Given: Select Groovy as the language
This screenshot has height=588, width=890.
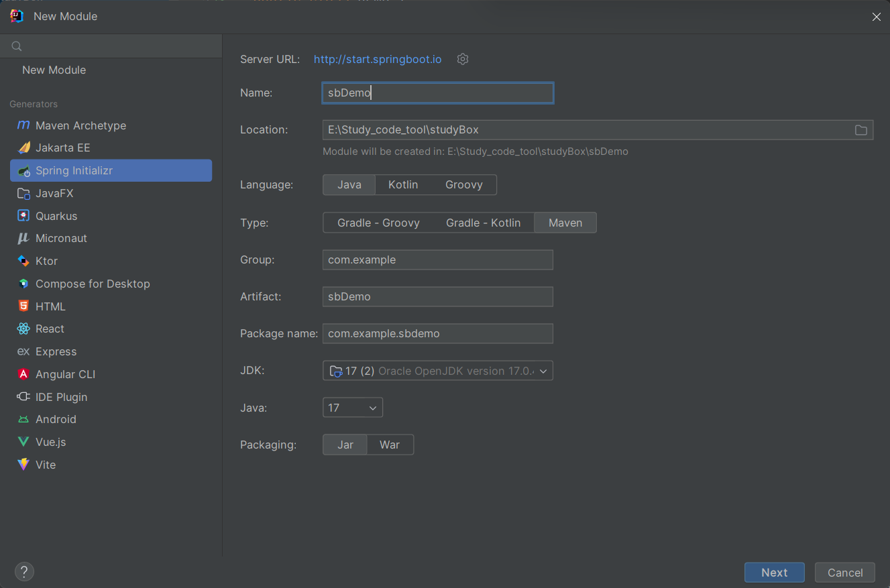Looking at the screenshot, I should [464, 185].
